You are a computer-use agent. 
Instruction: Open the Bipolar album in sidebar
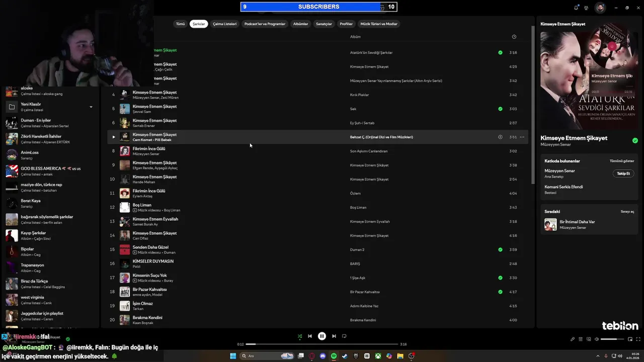pyautogui.click(x=49, y=251)
